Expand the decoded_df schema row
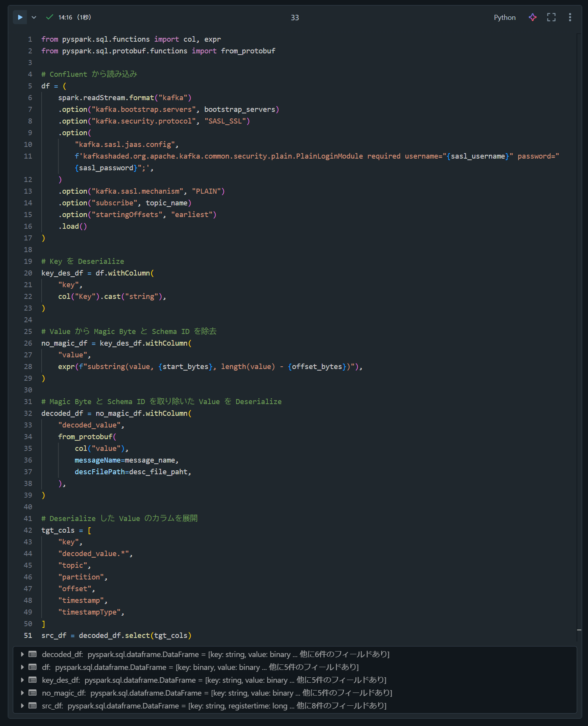The image size is (588, 726). [22, 654]
